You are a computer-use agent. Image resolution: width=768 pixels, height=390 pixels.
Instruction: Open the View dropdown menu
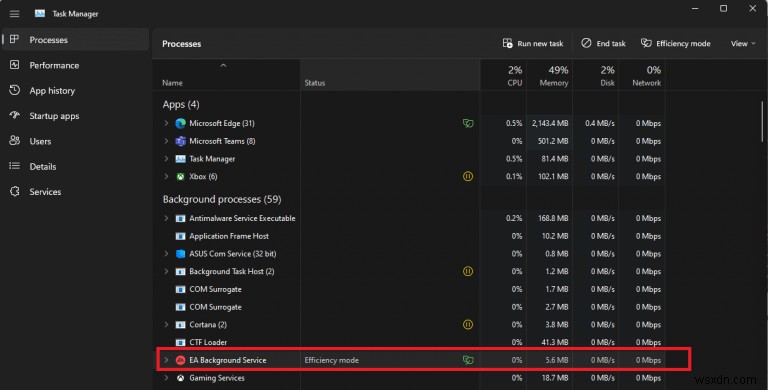coord(743,44)
